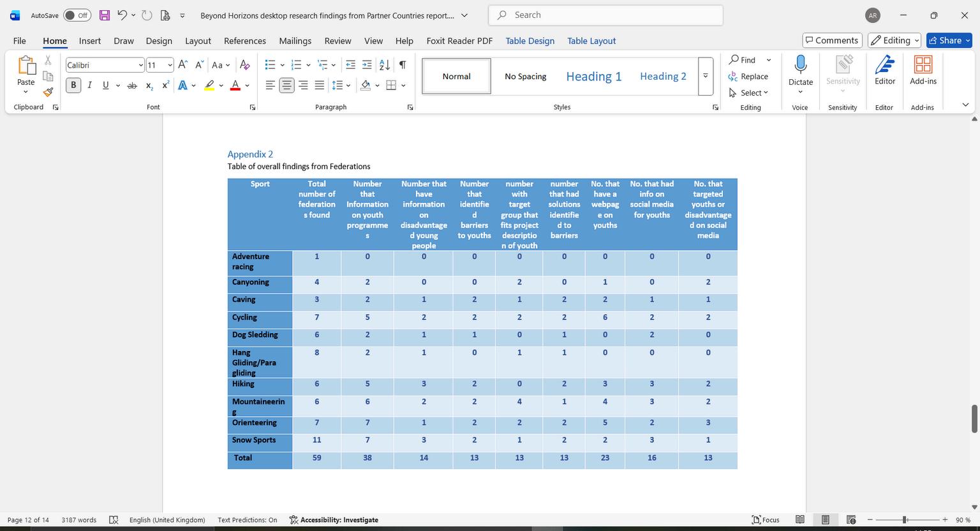
Task: Click the Save icon in the title bar
Action: [105, 15]
